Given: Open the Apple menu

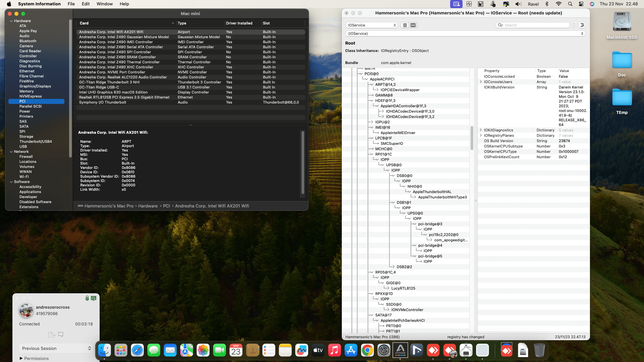Looking at the screenshot, I should [9, 4].
